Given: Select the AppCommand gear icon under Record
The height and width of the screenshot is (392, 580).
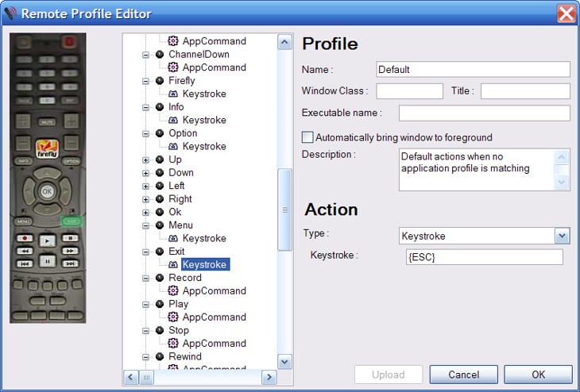Looking at the screenshot, I should pos(173,291).
